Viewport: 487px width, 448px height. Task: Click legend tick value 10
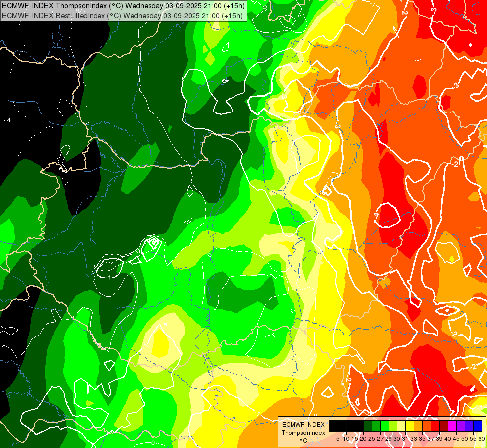346,439
